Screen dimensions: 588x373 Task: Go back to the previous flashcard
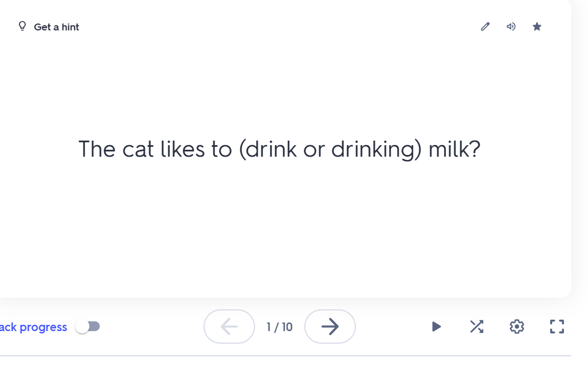(x=229, y=327)
